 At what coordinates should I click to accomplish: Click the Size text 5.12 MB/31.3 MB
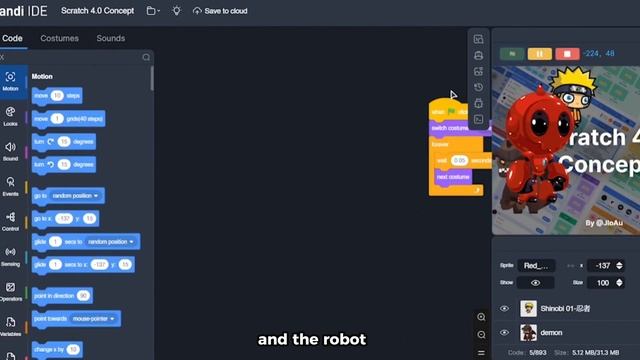596,353
